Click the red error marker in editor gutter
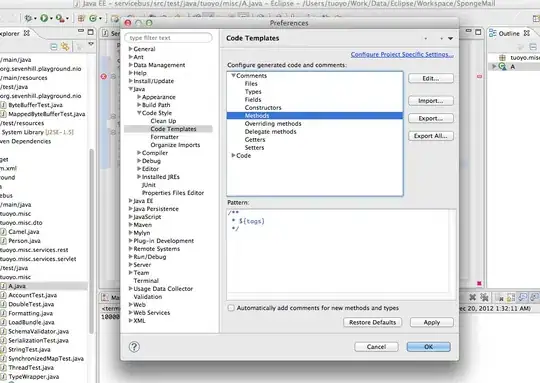Image resolution: width=540 pixels, height=383 pixels. coord(103,76)
